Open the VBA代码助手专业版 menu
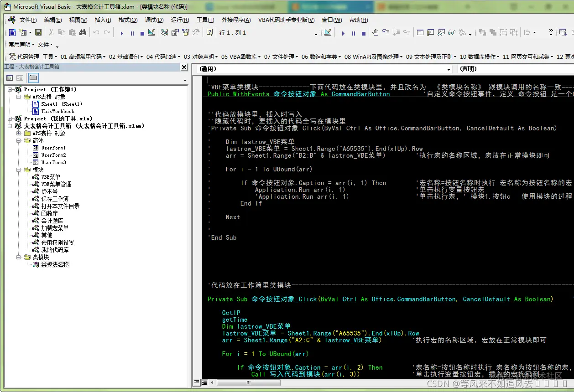 click(x=286, y=20)
